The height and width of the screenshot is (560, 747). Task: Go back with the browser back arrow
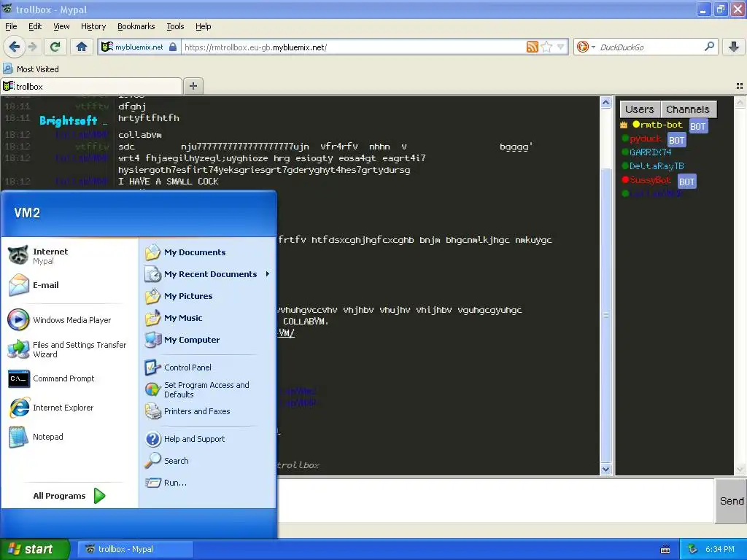coord(14,47)
